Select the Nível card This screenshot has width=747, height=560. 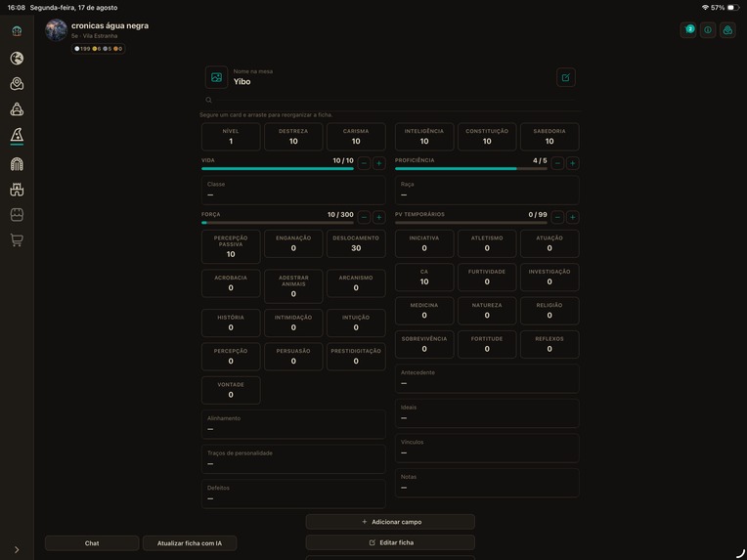pos(231,137)
